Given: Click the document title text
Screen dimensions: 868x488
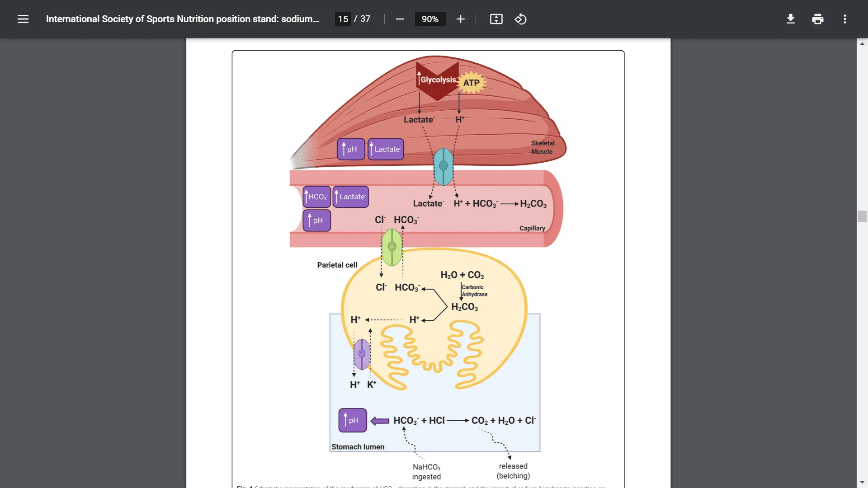Looking at the screenshot, I should (x=183, y=19).
